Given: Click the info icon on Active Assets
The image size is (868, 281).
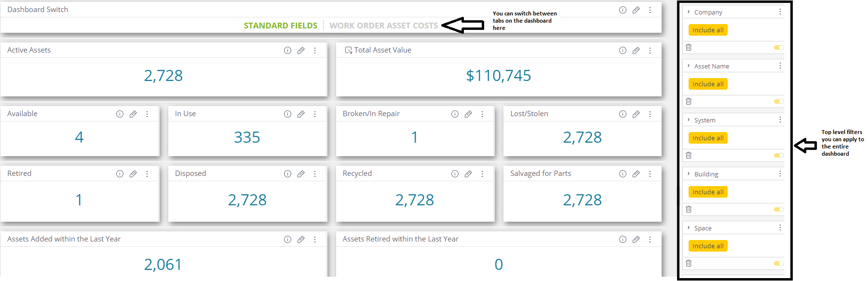Looking at the screenshot, I should click(287, 50).
